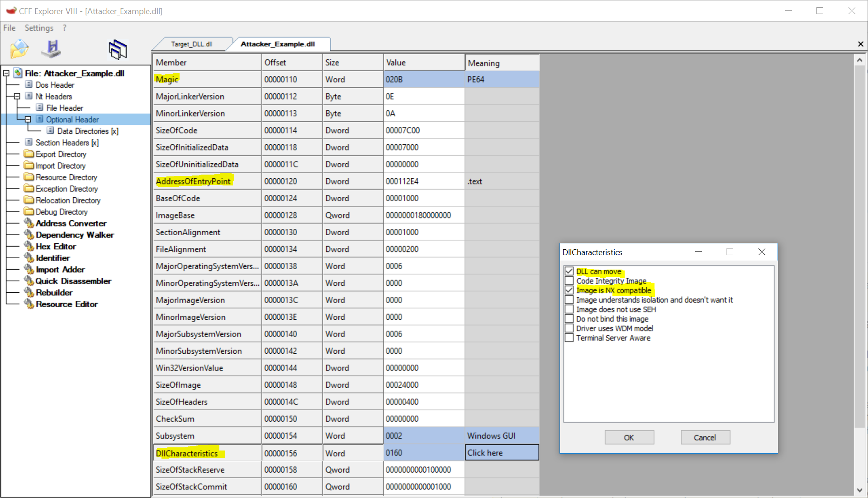
Task: Click the CFF Explorer title bar logo
Action: click(11, 10)
